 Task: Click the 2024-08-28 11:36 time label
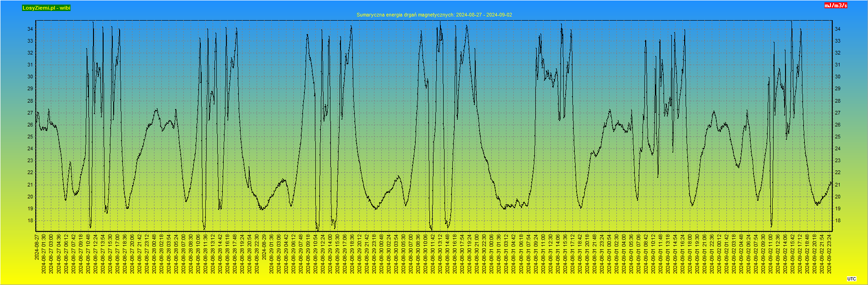click(206, 253)
